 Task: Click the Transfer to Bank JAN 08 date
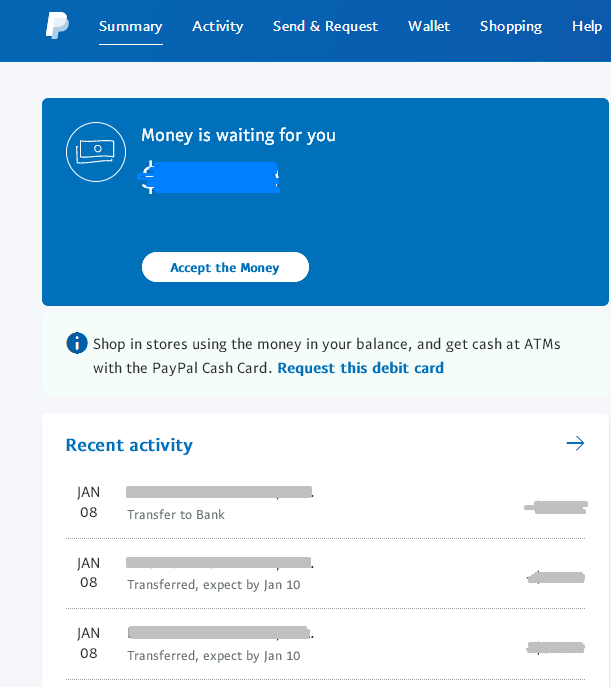point(89,503)
